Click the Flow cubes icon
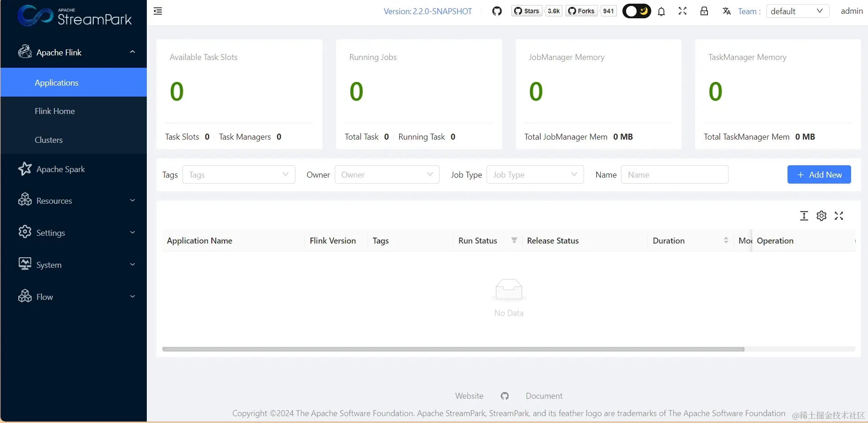This screenshot has height=423, width=868. tap(25, 296)
